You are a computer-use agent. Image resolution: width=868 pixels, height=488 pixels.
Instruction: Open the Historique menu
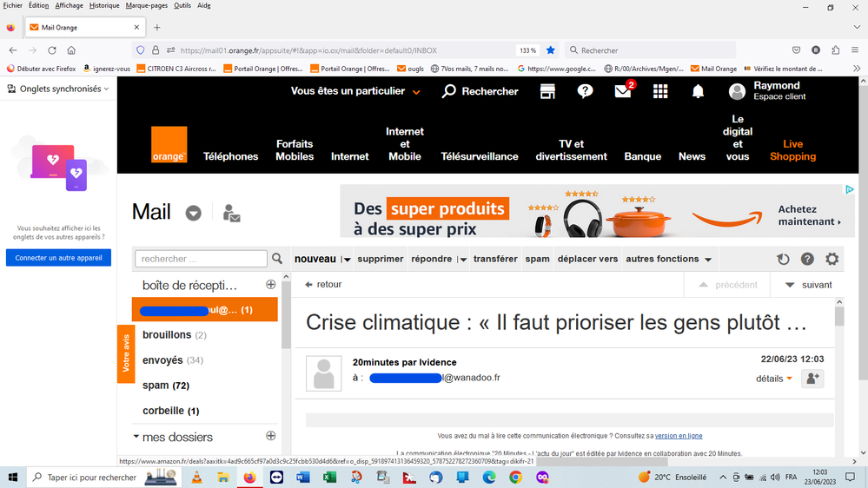(x=104, y=5)
